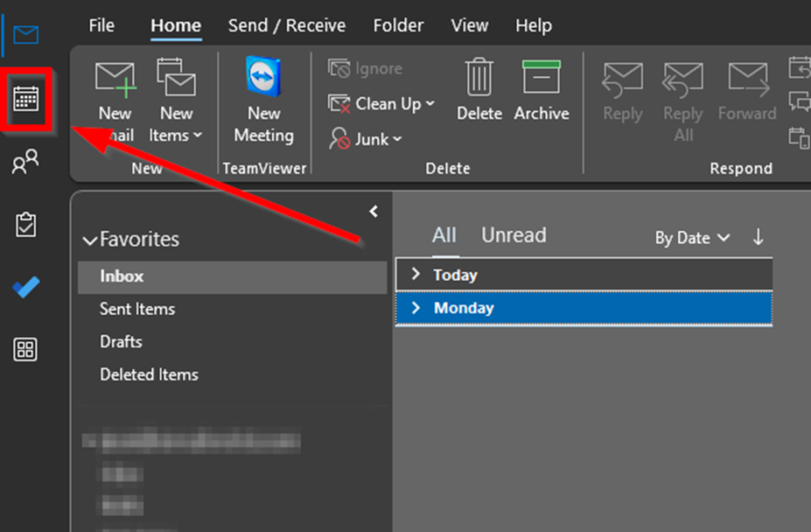Open the By Date sort dropdown

[692, 238]
